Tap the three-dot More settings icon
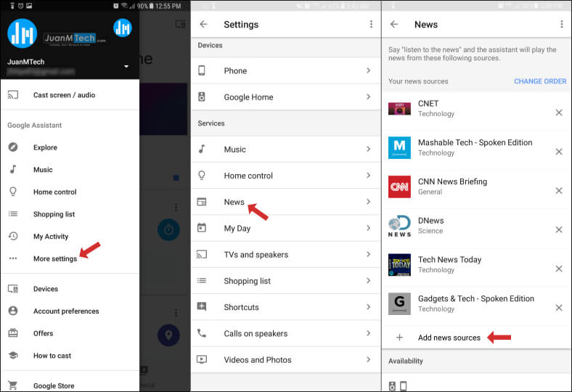Viewport: 572px width, 392px height. (13, 258)
